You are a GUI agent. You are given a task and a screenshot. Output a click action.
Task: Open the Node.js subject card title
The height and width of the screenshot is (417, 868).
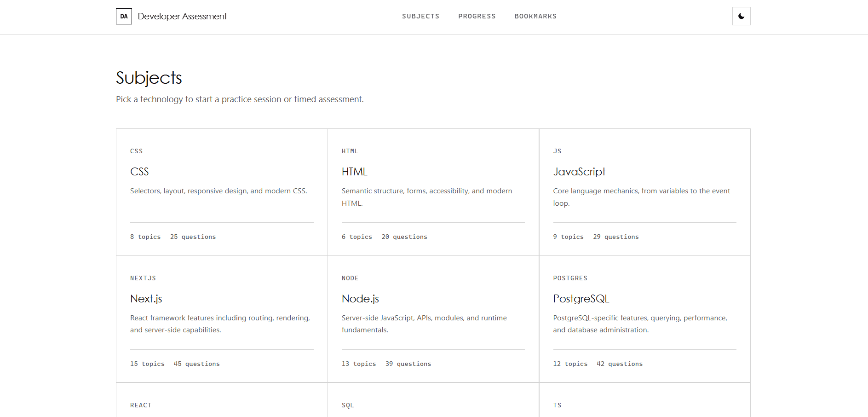tap(360, 299)
